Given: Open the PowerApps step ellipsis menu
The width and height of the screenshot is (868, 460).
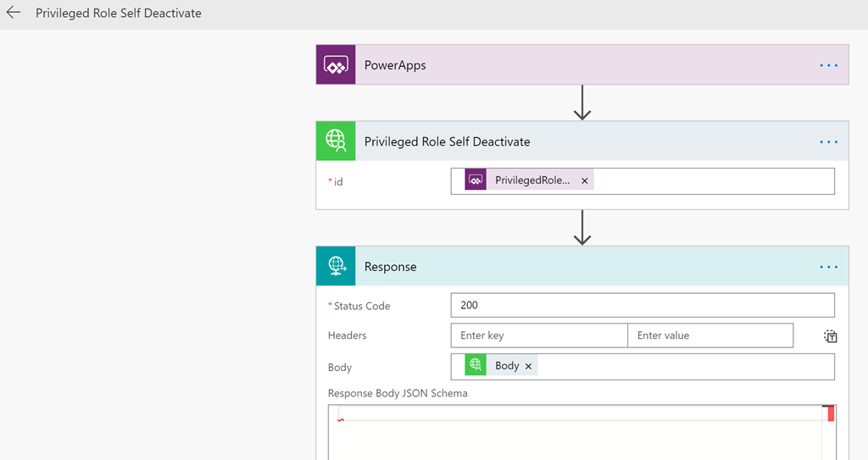Looking at the screenshot, I should click(828, 65).
